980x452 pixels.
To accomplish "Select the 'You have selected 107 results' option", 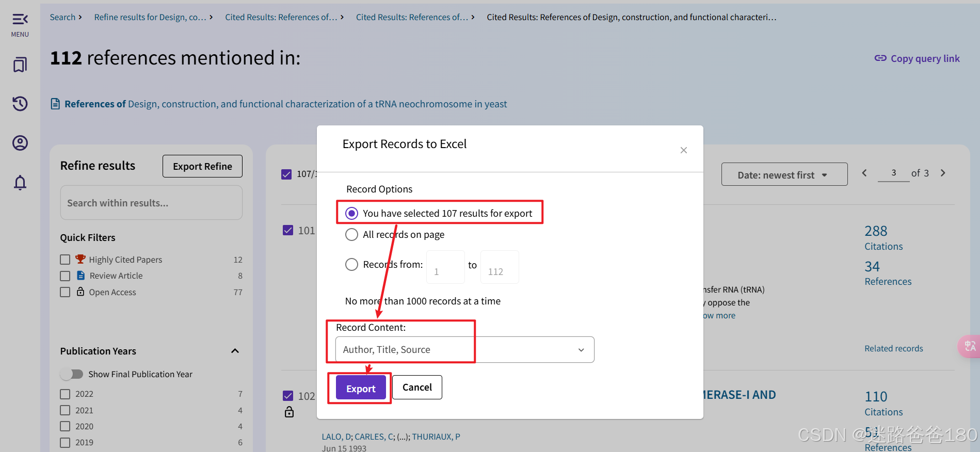I will coord(351,213).
